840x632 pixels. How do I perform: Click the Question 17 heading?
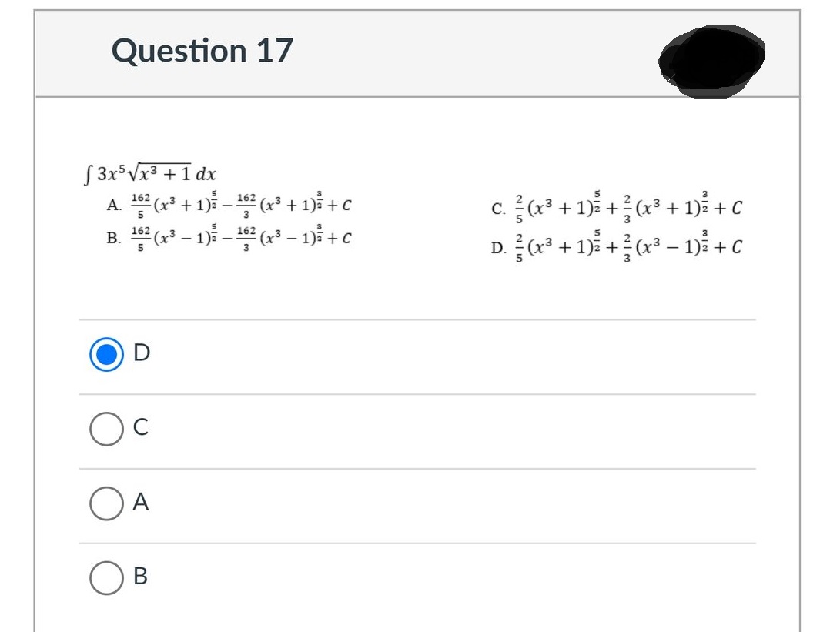pos(202,51)
